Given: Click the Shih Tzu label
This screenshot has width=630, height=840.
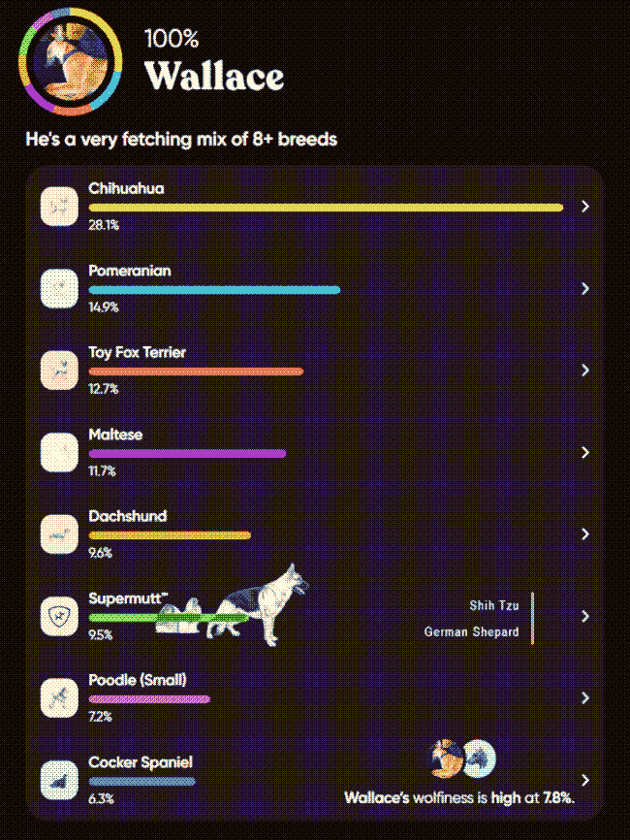Looking at the screenshot, I should pos(494,605).
